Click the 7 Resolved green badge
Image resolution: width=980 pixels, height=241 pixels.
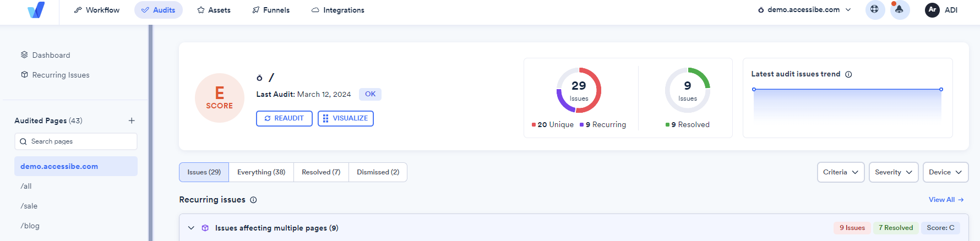[896, 228]
